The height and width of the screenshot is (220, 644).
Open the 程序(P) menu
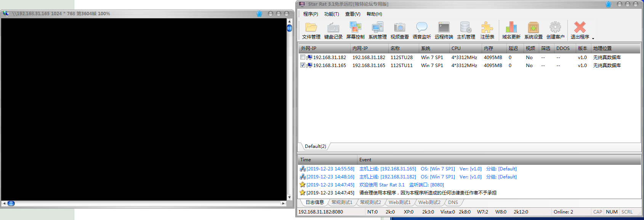coord(311,14)
